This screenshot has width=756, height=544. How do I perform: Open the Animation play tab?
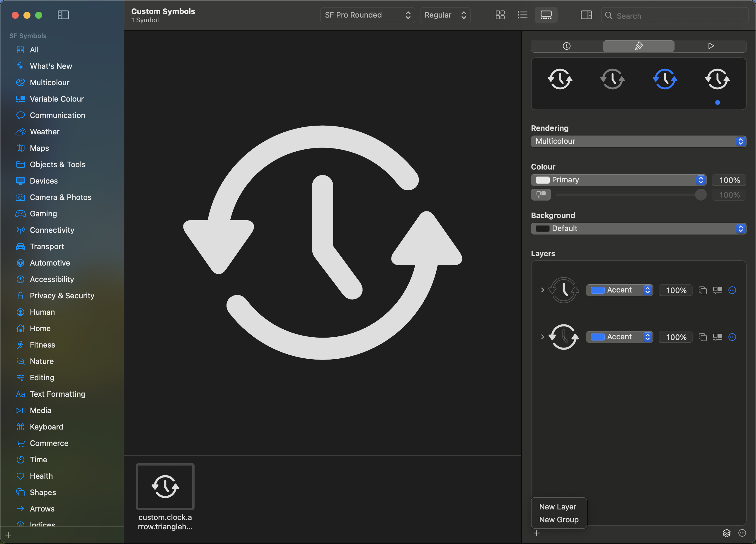click(711, 46)
